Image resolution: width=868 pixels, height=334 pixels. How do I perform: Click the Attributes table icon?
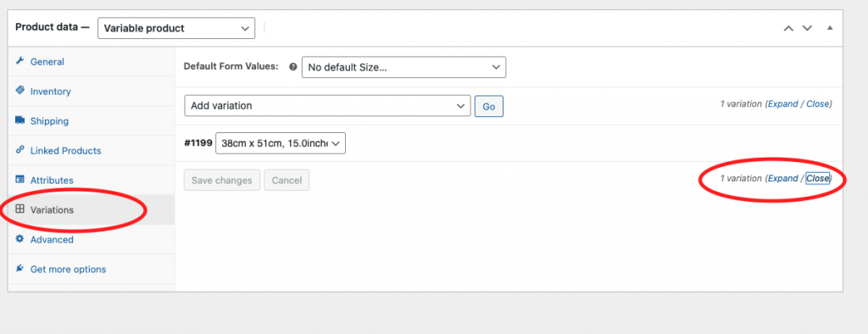click(20, 180)
